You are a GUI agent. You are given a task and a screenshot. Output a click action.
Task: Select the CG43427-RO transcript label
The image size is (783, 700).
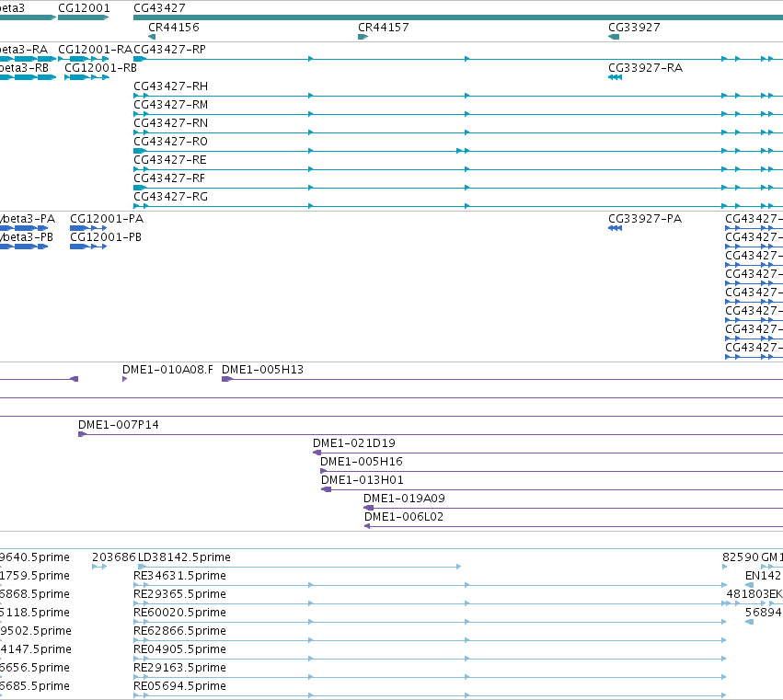tap(171, 142)
